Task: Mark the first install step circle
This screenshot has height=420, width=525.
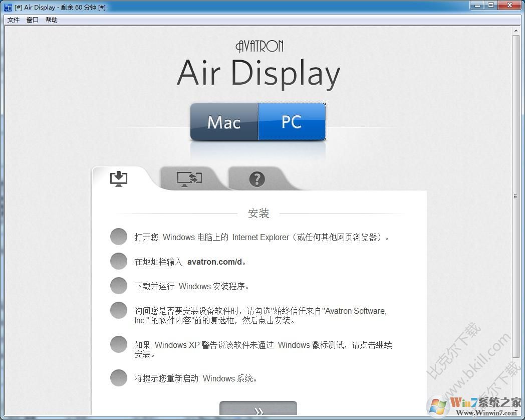Action: point(119,236)
